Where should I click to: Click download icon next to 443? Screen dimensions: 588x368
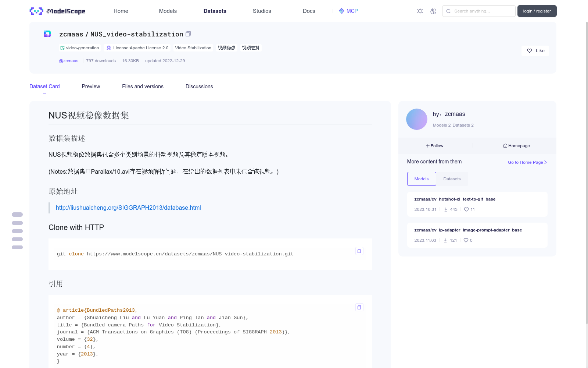pos(446,209)
